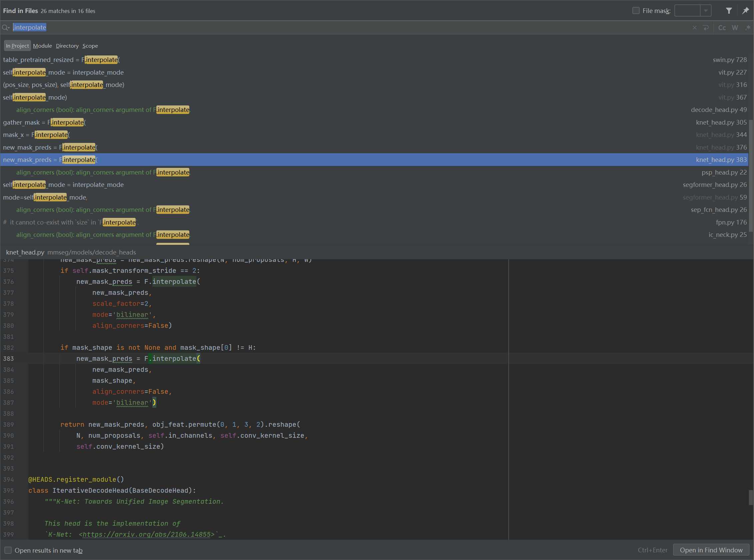The height and width of the screenshot is (560, 754).
Task: Open the arxiv.org link in docstring
Action: 147,535
